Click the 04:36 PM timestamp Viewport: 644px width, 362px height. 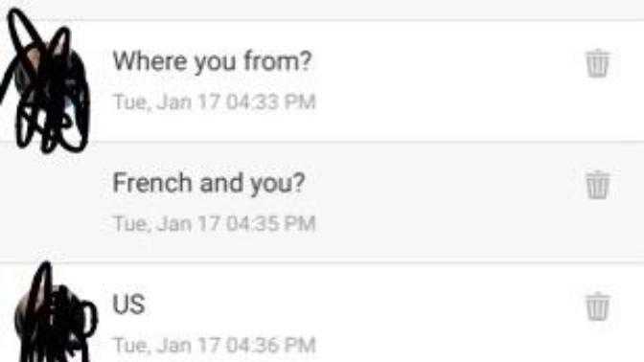click(271, 345)
